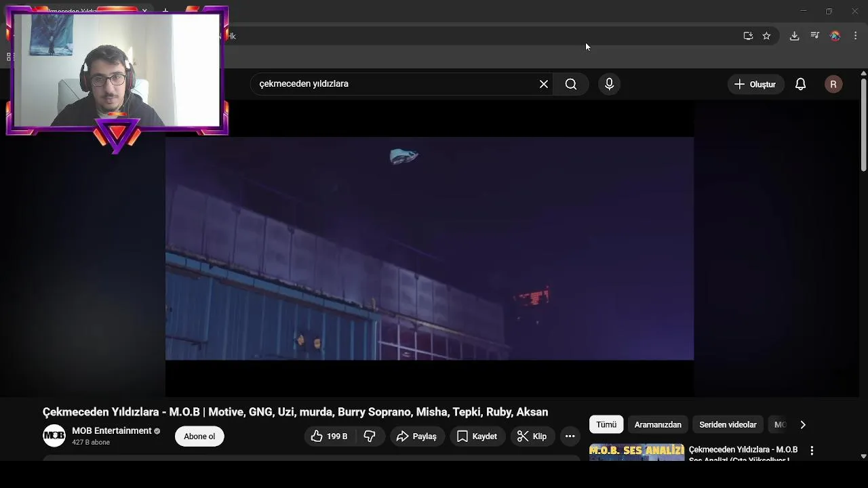Screen dimensions: 868x488
Task: Open the account avatar R menu
Action: pos(833,84)
